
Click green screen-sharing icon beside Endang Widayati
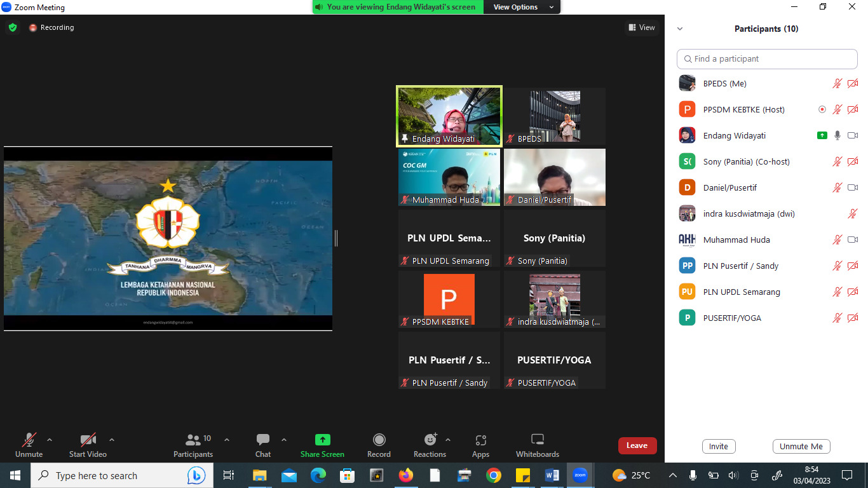(822, 135)
